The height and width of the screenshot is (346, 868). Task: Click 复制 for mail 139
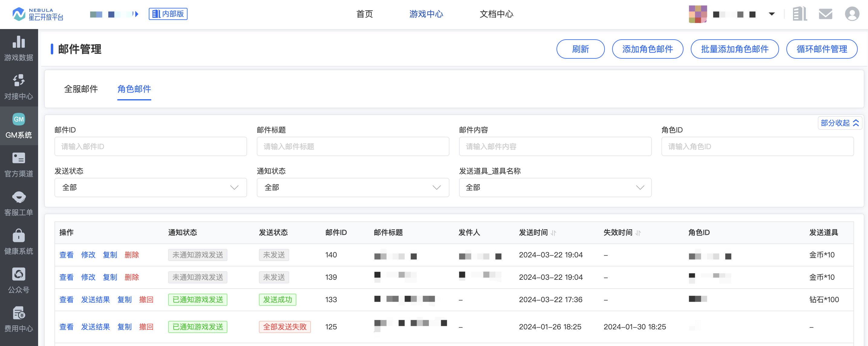(x=110, y=277)
